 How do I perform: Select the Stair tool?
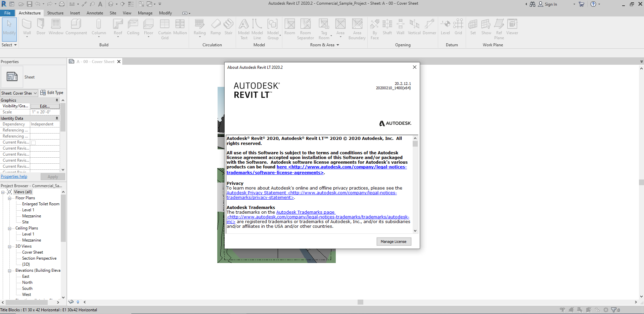228,27
